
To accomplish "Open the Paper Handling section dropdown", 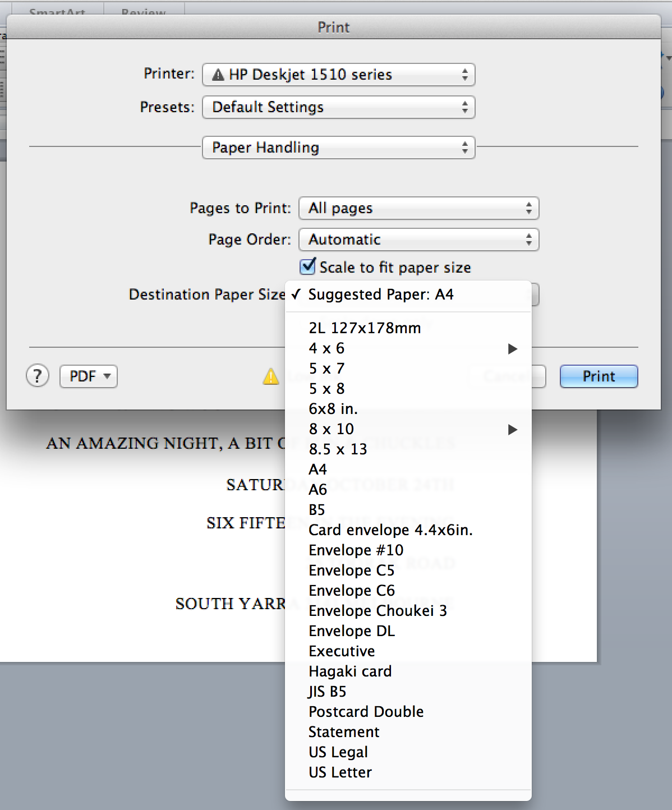I will coord(339,148).
